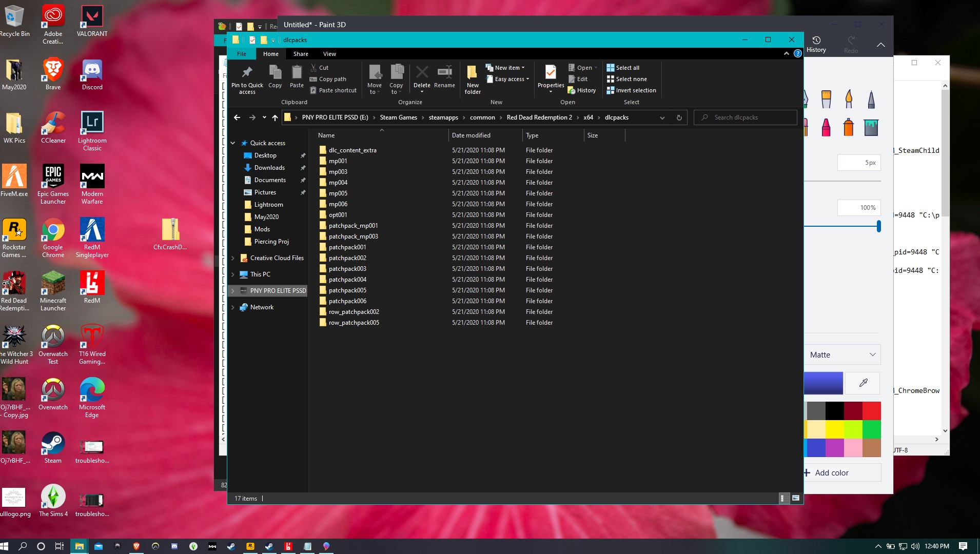
Task: Collapse the This PC tree entry
Action: point(233,274)
